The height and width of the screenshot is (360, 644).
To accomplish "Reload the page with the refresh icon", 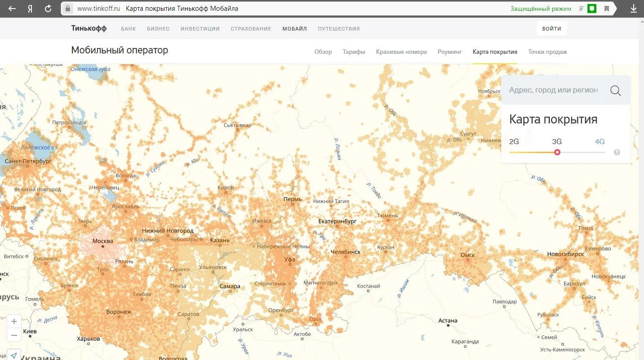I will pos(48,9).
